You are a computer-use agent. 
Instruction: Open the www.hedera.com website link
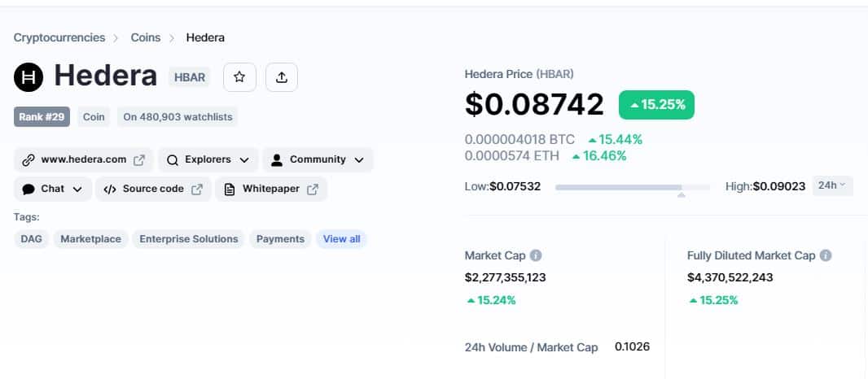pyautogui.click(x=84, y=160)
